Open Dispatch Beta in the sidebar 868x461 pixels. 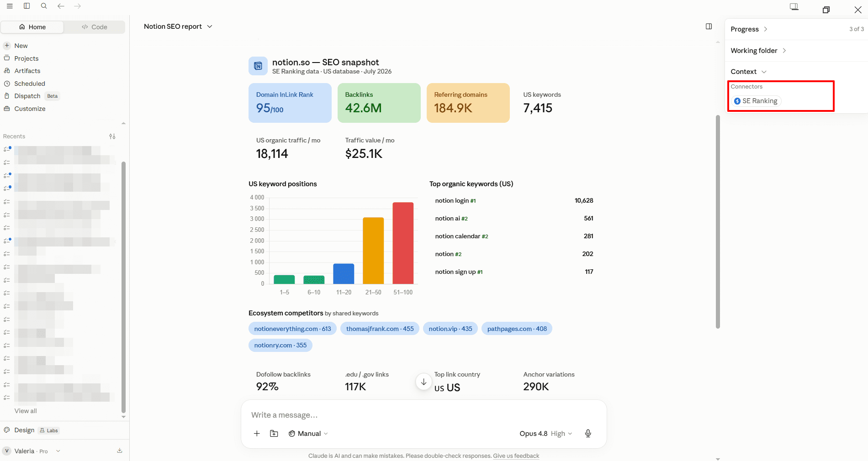32,96
